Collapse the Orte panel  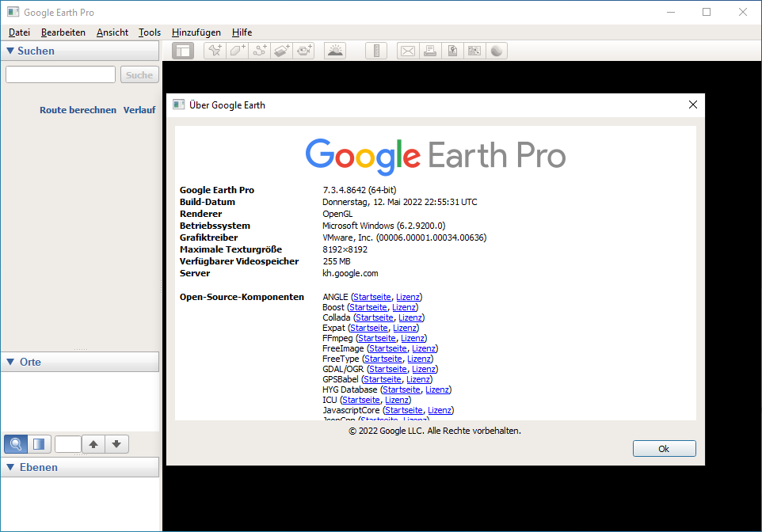[10, 362]
